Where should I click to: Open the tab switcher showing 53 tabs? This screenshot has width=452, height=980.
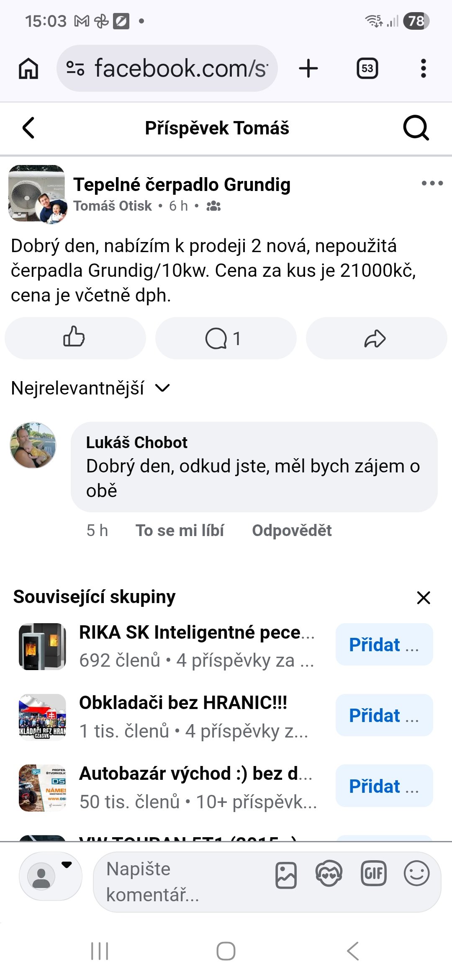367,68
